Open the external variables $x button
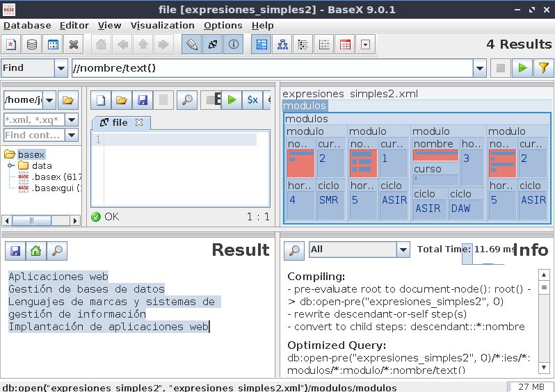555x392 pixels. pyautogui.click(x=252, y=100)
